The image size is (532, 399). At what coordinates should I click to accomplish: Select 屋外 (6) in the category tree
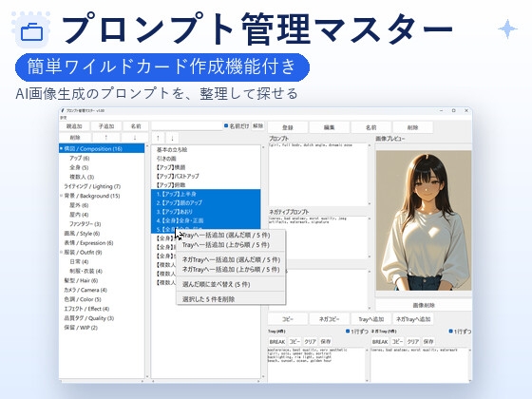coord(79,205)
